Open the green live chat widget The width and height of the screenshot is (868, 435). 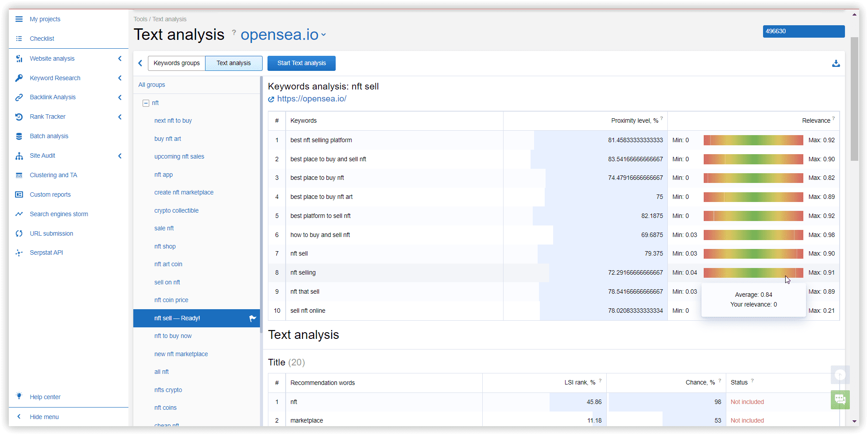coord(840,400)
